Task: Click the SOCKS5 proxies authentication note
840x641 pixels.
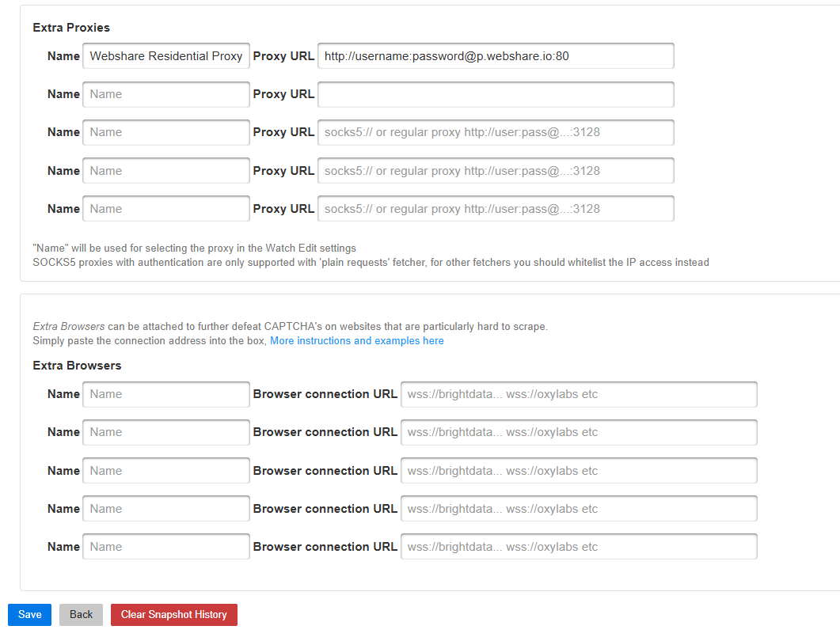Action: tap(371, 263)
